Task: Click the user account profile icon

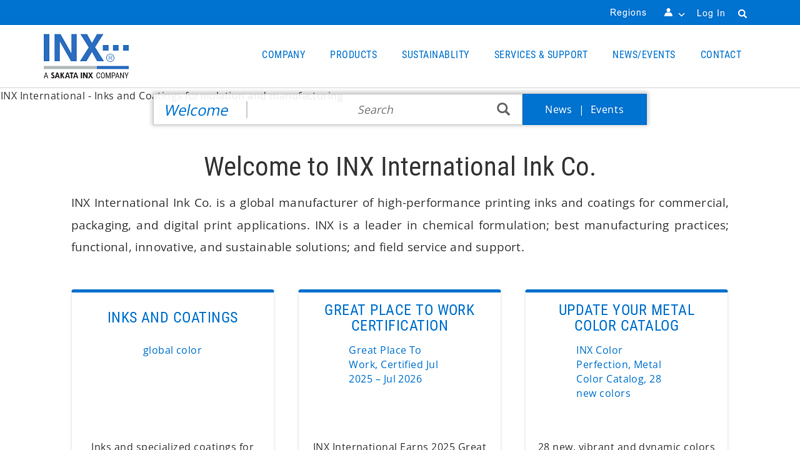Action: click(x=668, y=12)
